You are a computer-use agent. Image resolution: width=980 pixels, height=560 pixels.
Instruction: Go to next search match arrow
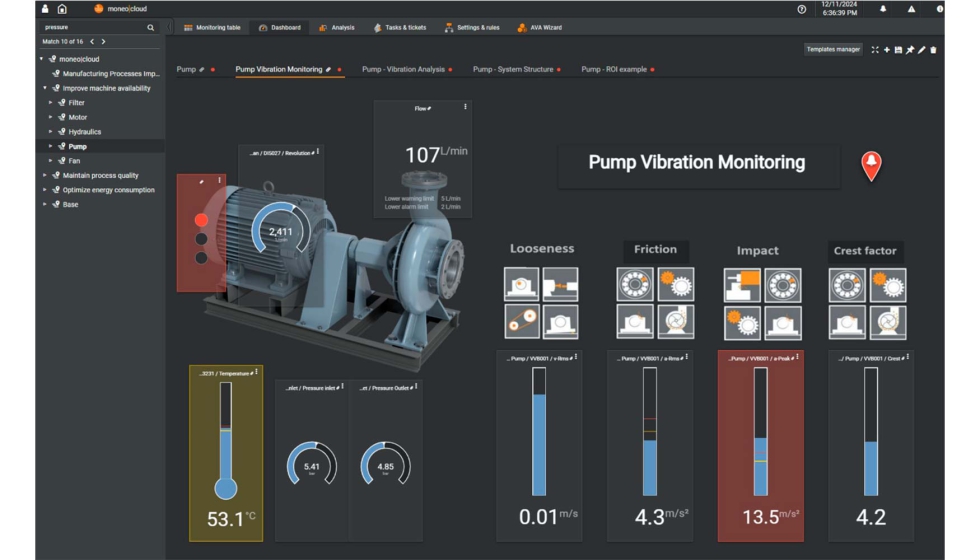click(103, 42)
